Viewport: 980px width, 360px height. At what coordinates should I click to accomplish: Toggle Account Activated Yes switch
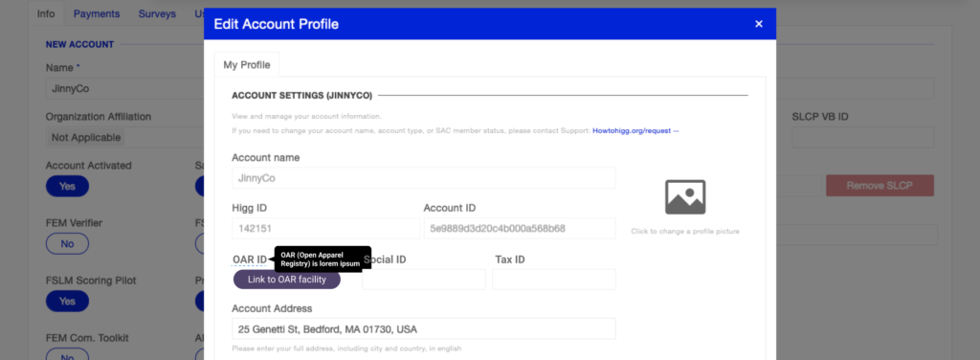point(67,187)
